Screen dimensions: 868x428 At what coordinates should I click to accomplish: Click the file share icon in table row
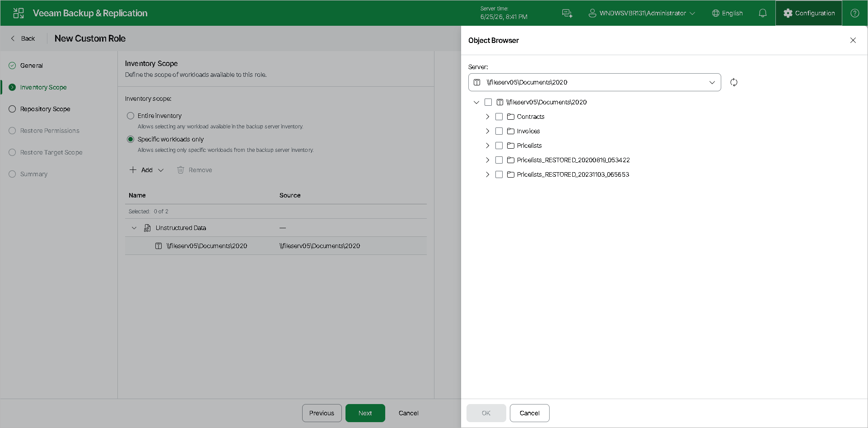pyautogui.click(x=159, y=246)
